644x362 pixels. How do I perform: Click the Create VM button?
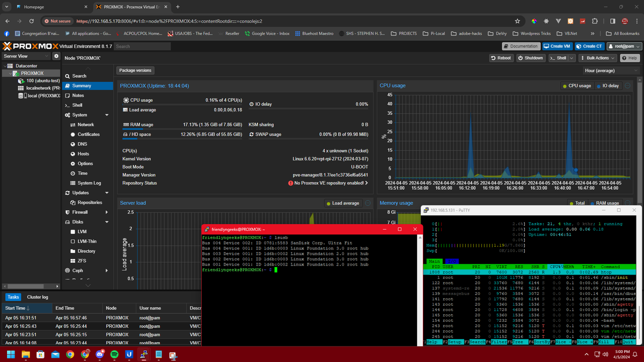tap(557, 46)
